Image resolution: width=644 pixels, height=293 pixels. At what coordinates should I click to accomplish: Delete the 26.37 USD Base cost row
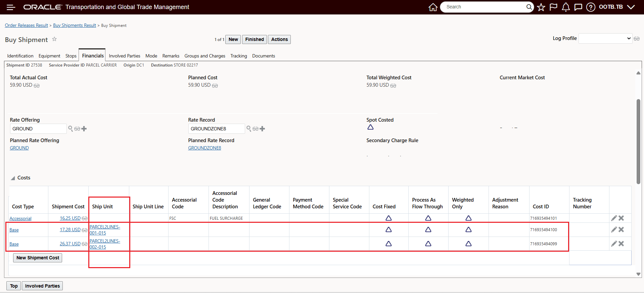click(x=621, y=244)
